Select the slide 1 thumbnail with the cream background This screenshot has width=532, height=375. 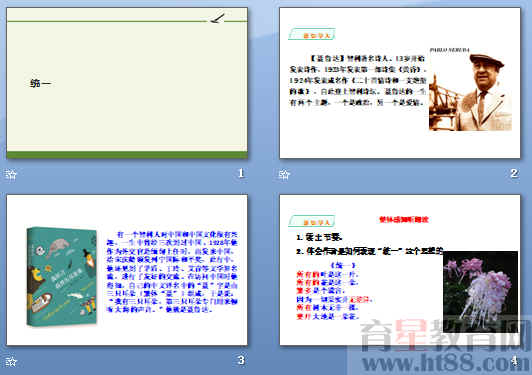127,83
